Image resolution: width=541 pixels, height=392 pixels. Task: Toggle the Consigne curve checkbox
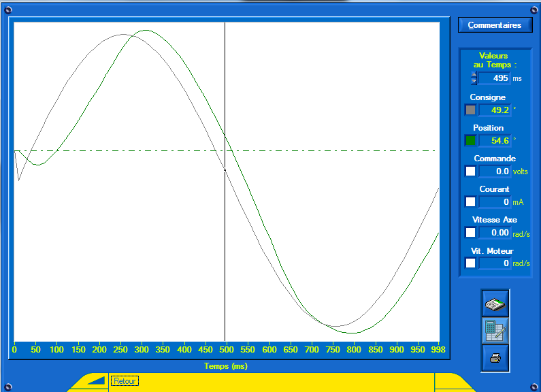pos(470,110)
